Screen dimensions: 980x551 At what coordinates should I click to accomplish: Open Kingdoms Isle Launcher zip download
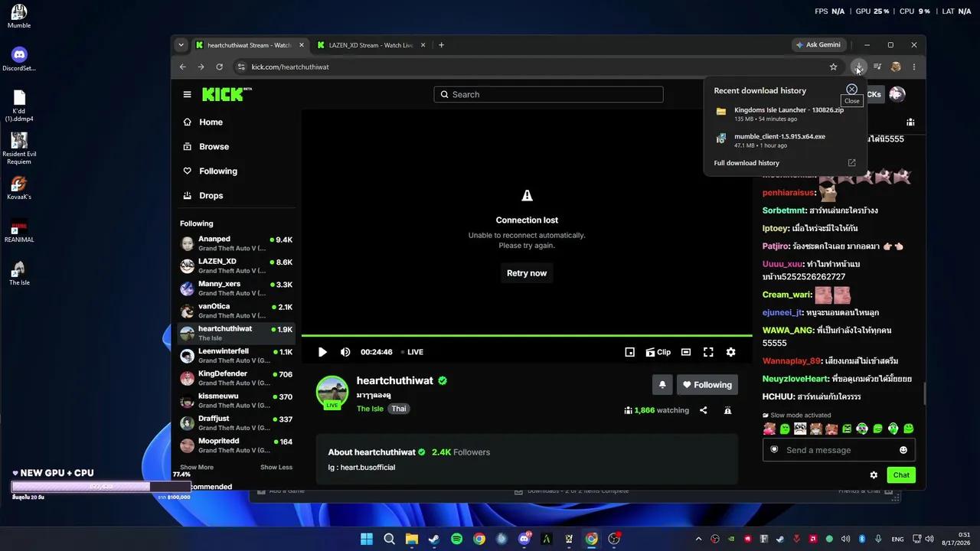pyautogui.click(x=786, y=114)
